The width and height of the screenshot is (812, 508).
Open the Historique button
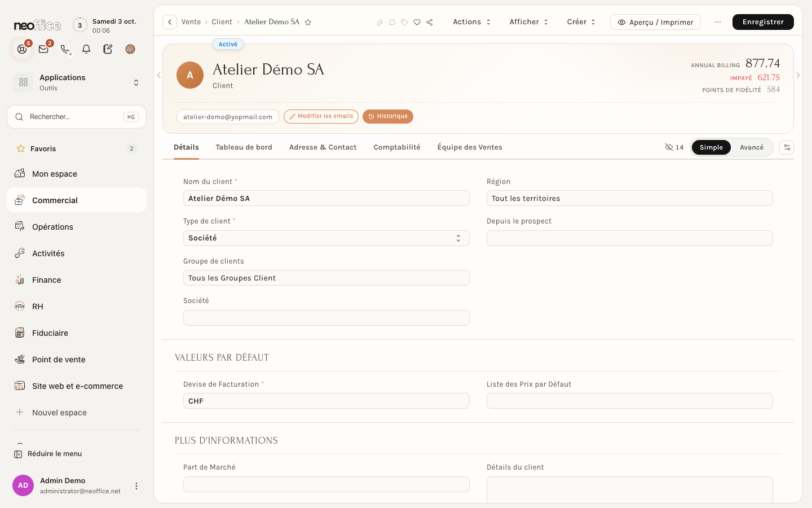(388, 116)
